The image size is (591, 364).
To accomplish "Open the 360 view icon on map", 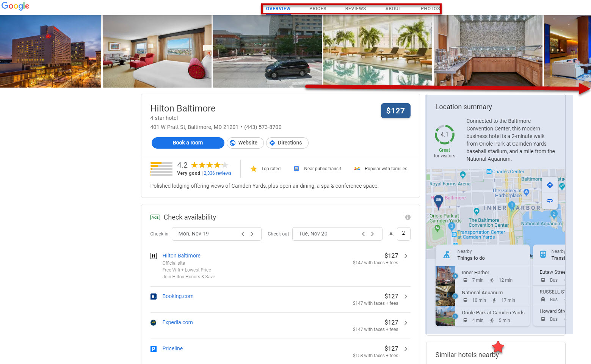I will coord(550,201).
